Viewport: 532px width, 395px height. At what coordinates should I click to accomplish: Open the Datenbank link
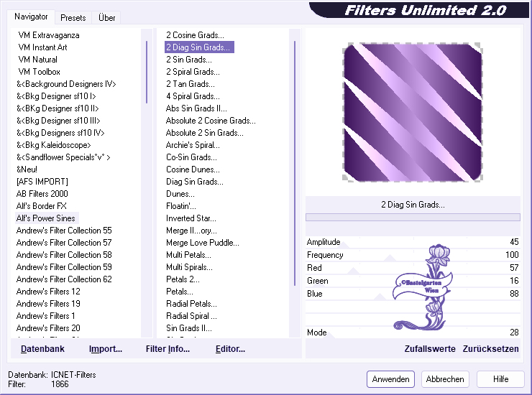tap(42, 349)
